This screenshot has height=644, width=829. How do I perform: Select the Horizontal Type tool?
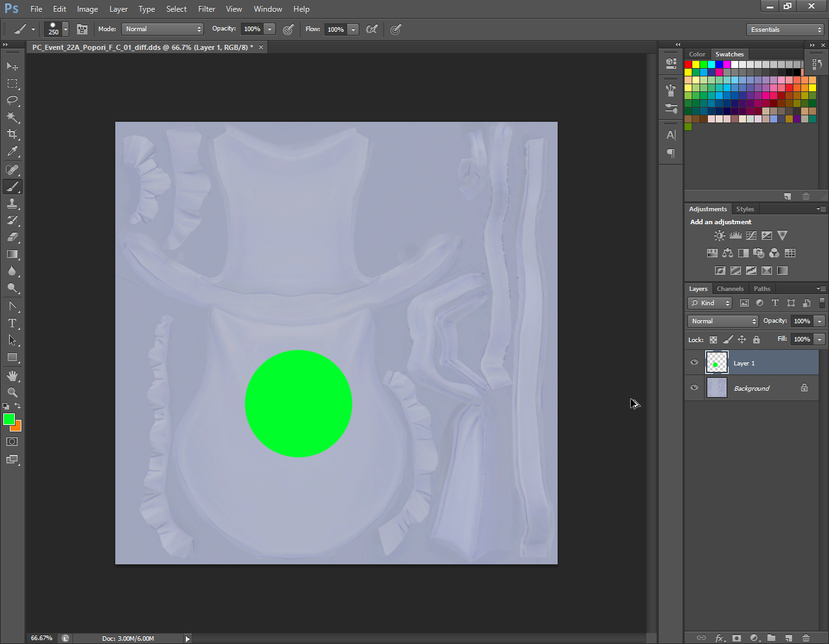[12, 323]
